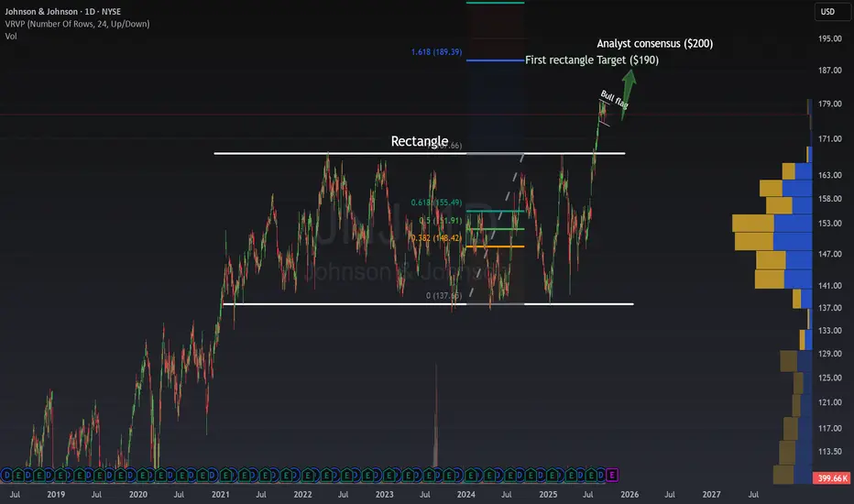Image resolution: width=854 pixels, height=504 pixels.
Task: Click the 2022 label on time axis
Action: (x=302, y=495)
